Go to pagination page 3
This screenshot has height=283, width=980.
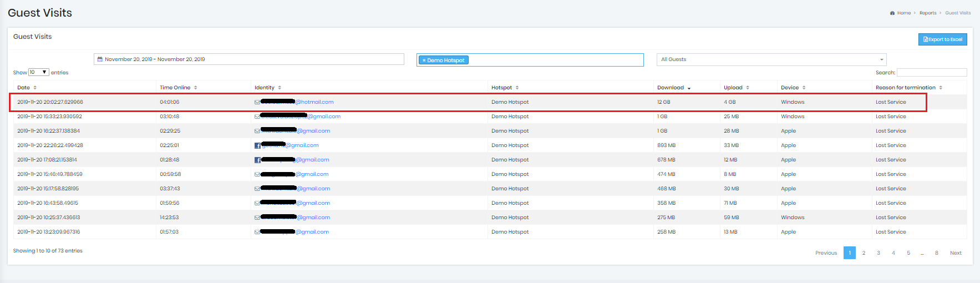click(879, 253)
